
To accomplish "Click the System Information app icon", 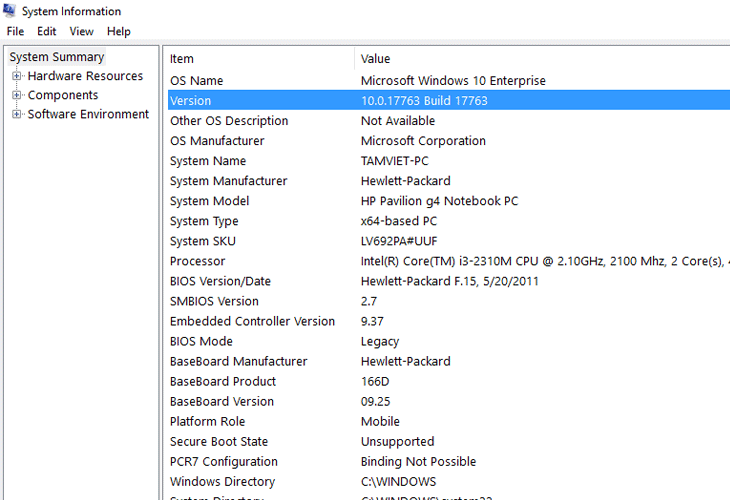I will pyautogui.click(x=9, y=10).
